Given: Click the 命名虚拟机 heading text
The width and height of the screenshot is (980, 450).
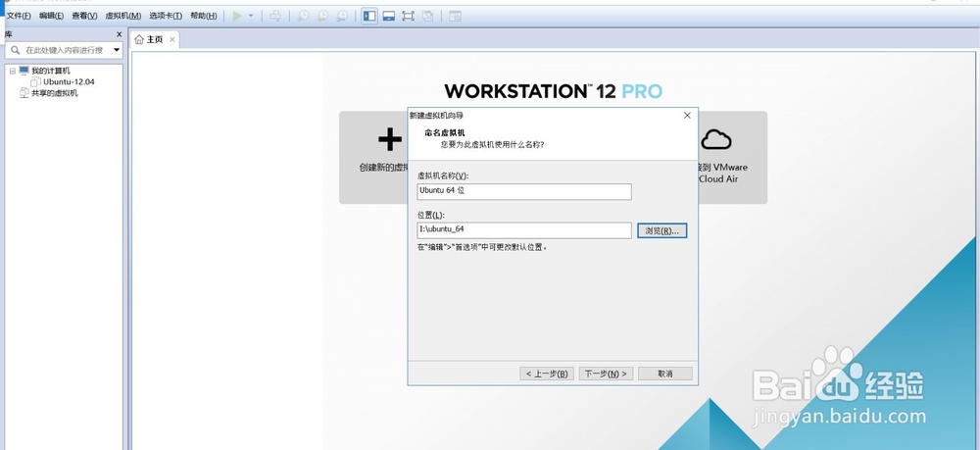Looking at the screenshot, I should point(444,132).
